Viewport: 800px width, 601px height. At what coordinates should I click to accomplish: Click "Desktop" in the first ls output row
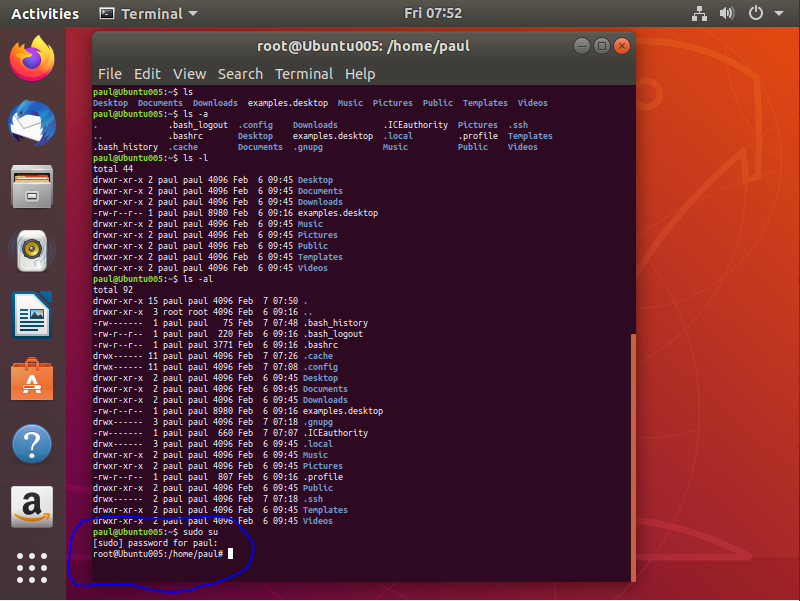coord(110,103)
